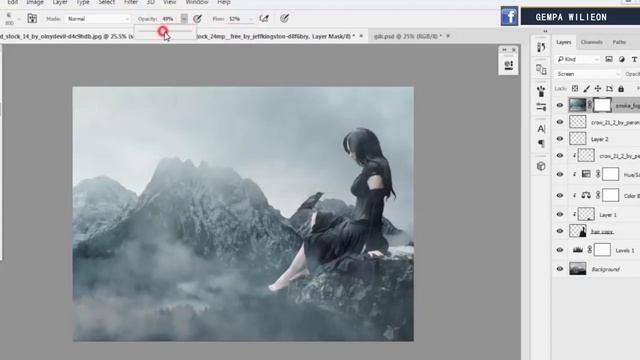Hide the top smoke fog layer
This screenshot has width=640, height=360.
pos(560,105)
